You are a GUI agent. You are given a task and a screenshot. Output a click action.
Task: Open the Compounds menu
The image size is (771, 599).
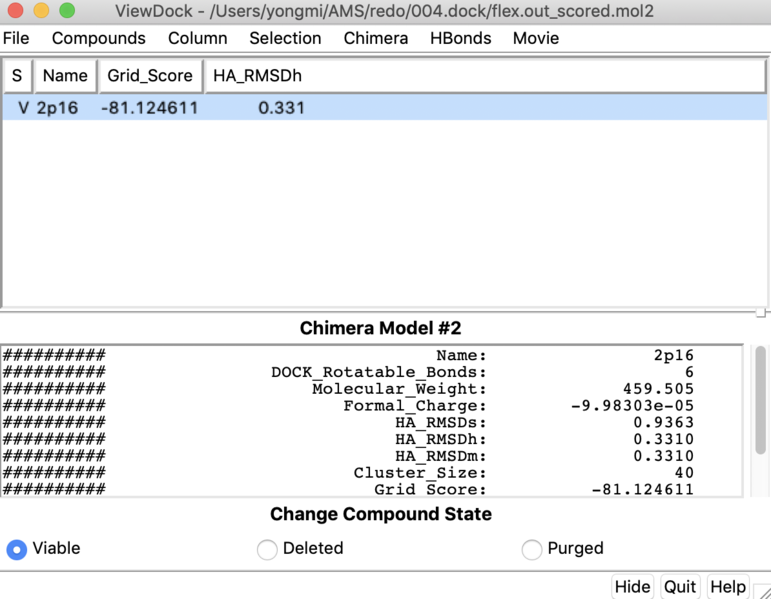[x=98, y=38]
